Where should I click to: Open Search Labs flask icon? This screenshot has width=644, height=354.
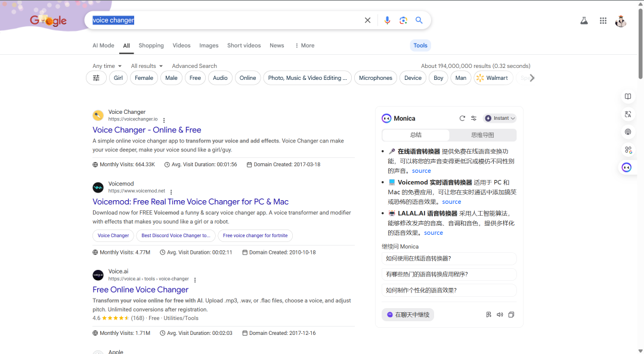tap(584, 20)
